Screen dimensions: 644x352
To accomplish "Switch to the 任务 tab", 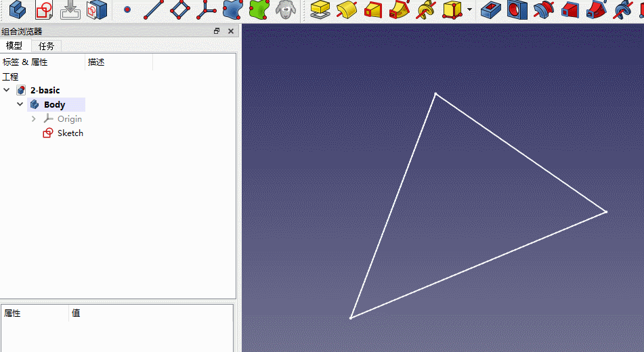I will [x=47, y=46].
